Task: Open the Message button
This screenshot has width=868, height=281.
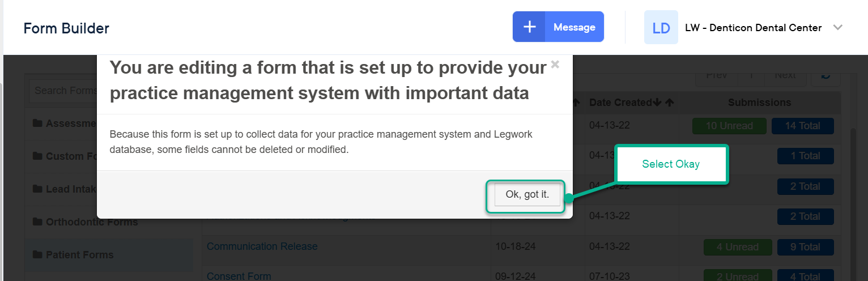Action: (575, 27)
